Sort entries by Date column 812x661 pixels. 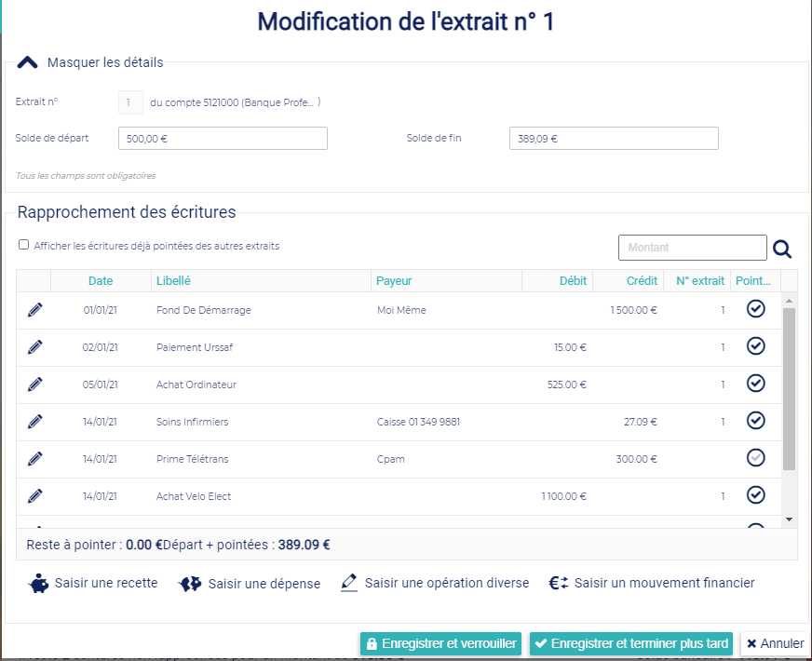click(101, 281)
